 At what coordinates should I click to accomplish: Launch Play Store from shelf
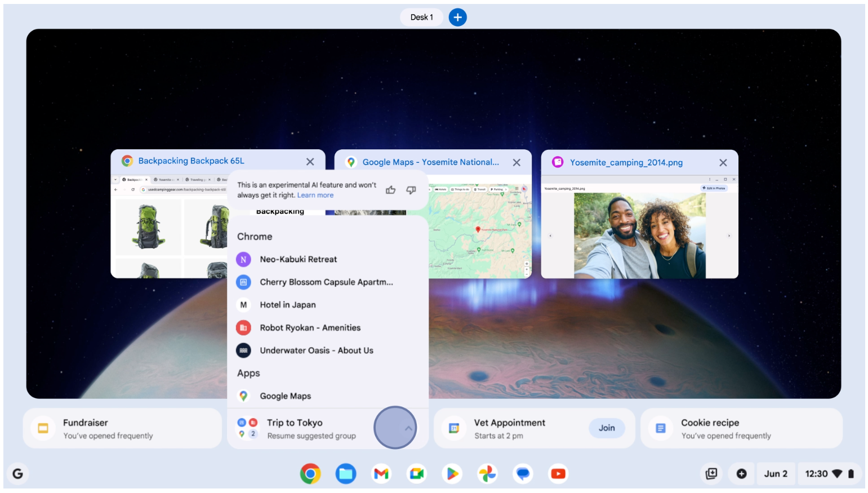[x=452, y=474]
